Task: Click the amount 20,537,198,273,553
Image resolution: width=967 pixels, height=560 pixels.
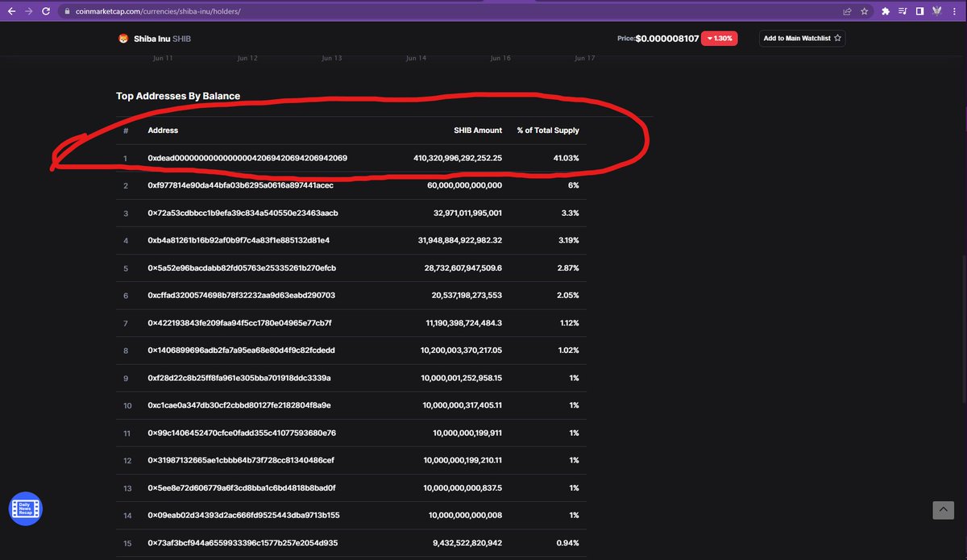Action: click(x=467, y=296)
